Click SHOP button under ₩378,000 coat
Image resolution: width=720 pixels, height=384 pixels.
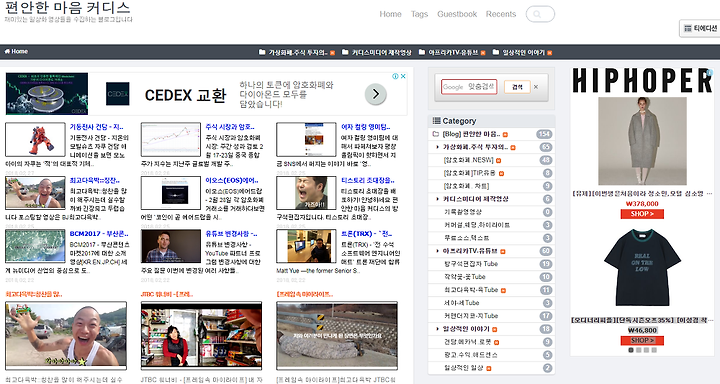[642, 214]
